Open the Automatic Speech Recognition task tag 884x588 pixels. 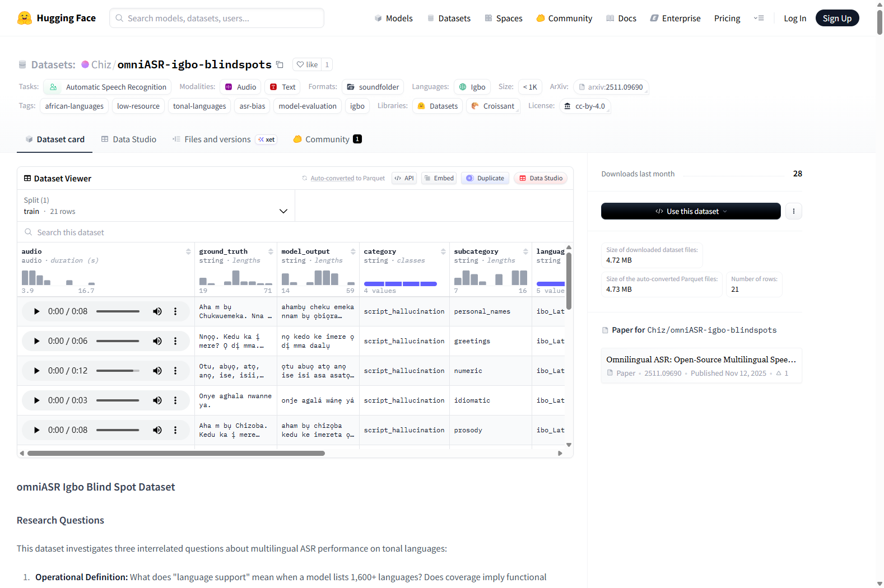[108, 87]
